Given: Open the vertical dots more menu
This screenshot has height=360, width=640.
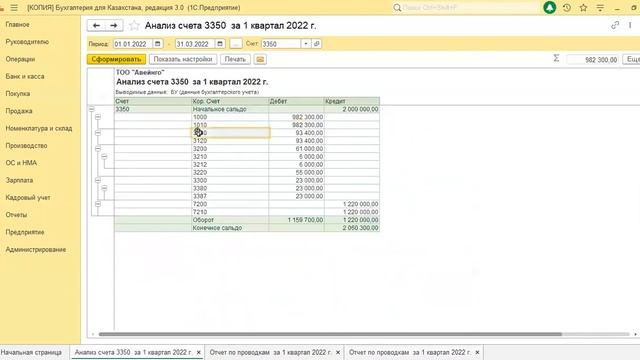Looking at the screenshot, I should point(630,25).
